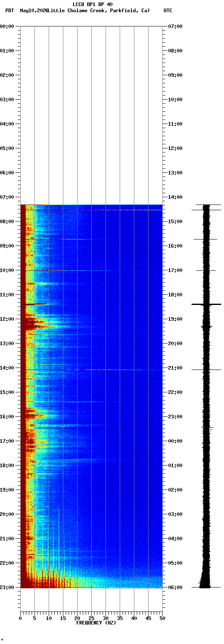Select the 16:00 label on the PDT axis

pyautogui.click(x=7, y=417)
